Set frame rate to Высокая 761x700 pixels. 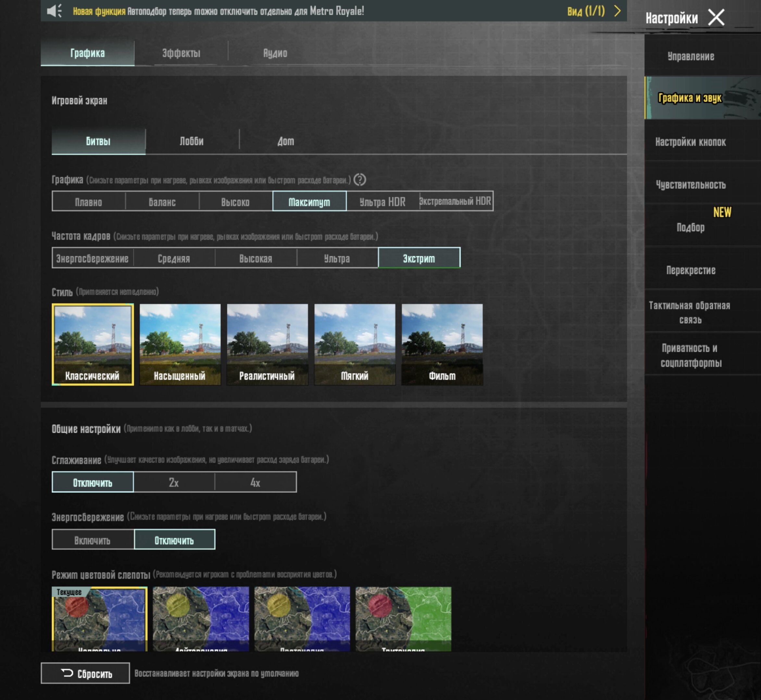click(256, 258)
